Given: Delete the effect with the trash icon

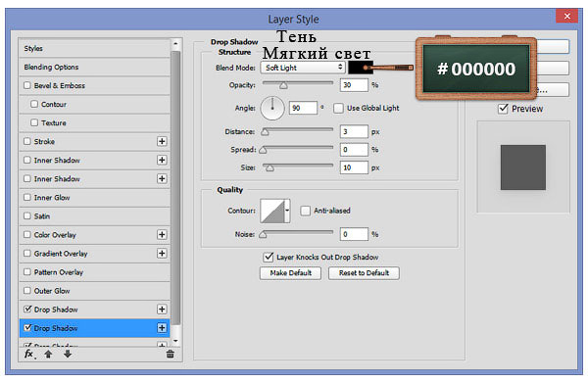Looking at the screenshot, I should 170,354.
